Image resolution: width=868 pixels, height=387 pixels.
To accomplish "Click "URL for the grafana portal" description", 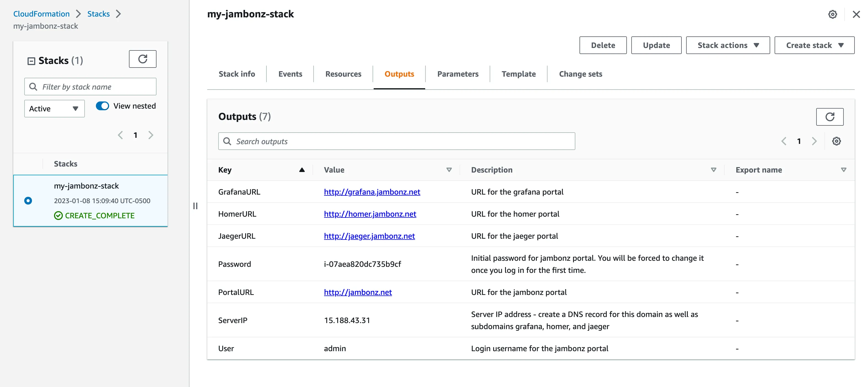I will [517, 192].
